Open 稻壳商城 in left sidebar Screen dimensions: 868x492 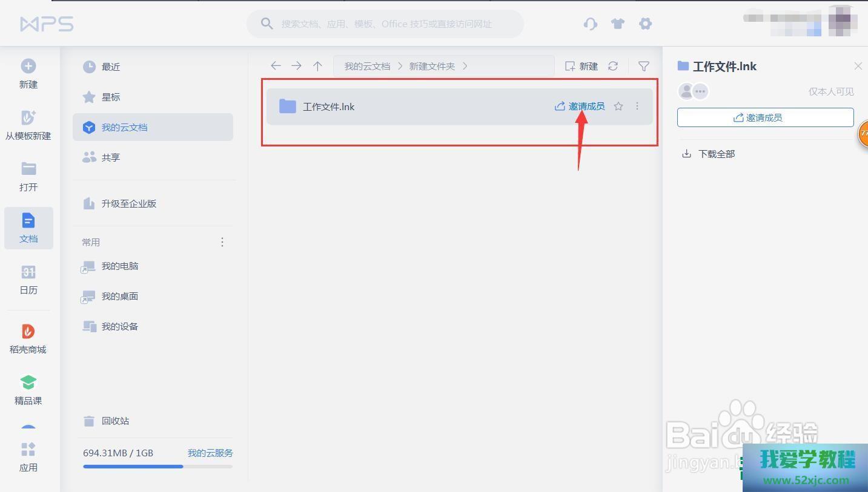point(28,338)
